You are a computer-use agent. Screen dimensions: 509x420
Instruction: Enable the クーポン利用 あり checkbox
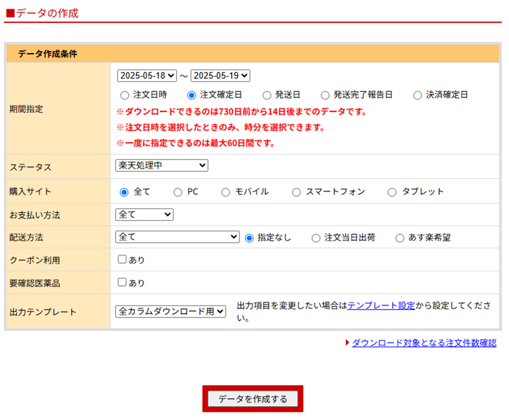point(122,259)
